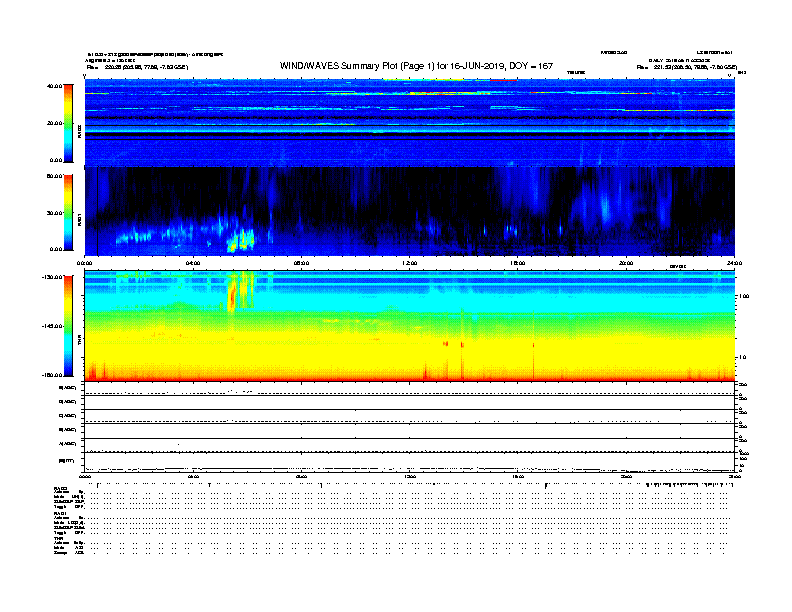Click the RAD1 status block label at bottom left

point(61,514)
